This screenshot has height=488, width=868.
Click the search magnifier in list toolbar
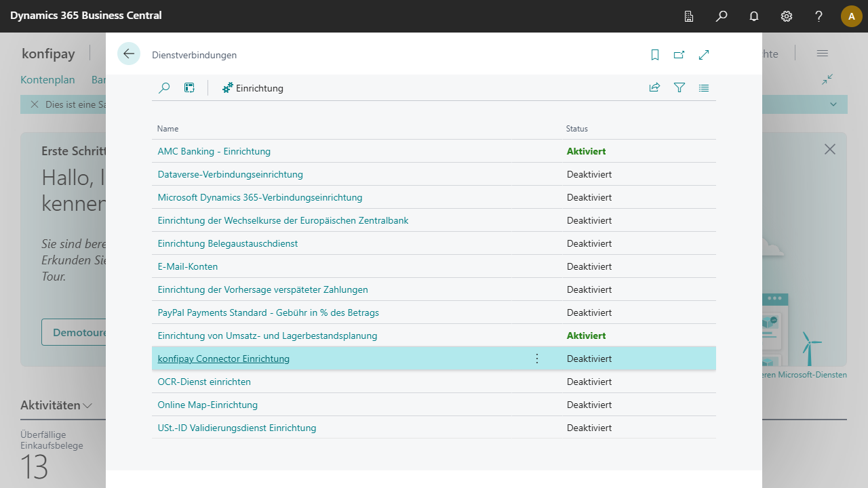pyautogui.click(x=164, y=88)
